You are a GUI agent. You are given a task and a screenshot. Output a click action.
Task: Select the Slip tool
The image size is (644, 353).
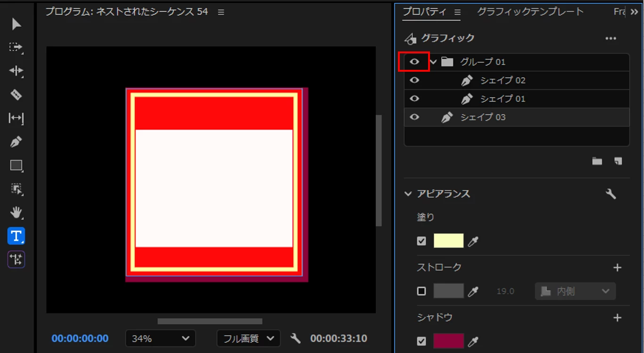pos(16,118)
